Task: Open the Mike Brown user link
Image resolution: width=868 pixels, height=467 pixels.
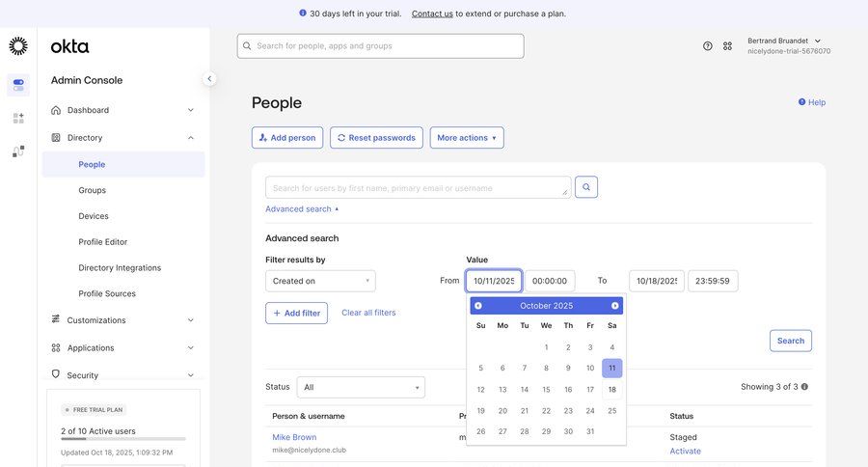Action: tap(294, 437)
